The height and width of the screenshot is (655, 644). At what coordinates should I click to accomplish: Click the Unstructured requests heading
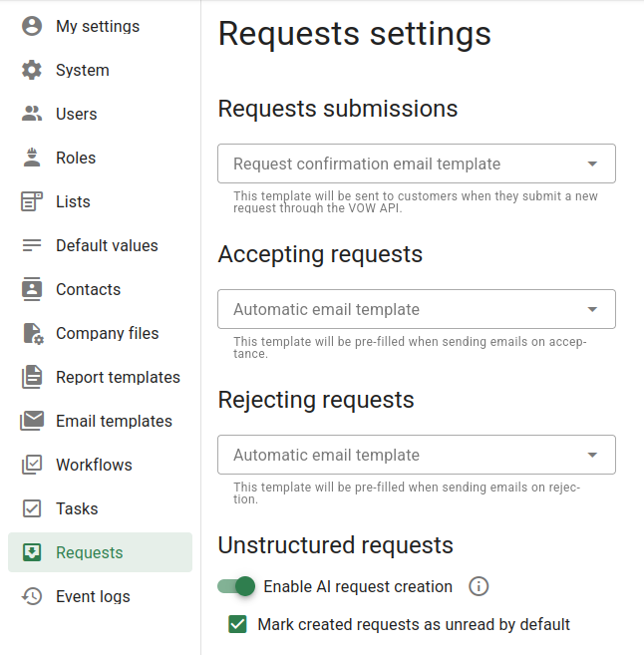point(335,545)
